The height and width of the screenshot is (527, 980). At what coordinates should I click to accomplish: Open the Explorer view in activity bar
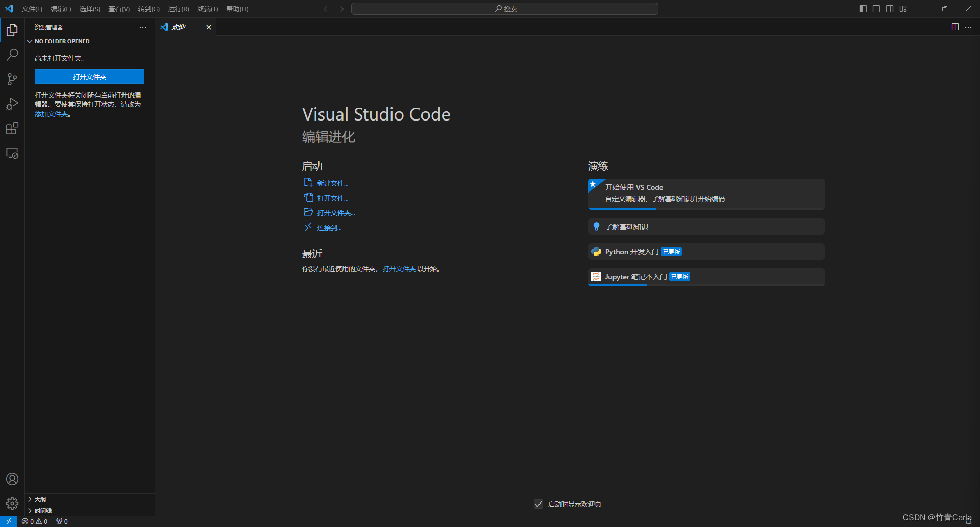(x=12, y=30)
